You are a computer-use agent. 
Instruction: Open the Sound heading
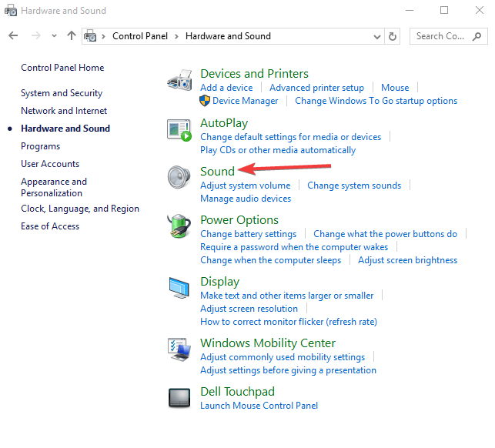218,172
